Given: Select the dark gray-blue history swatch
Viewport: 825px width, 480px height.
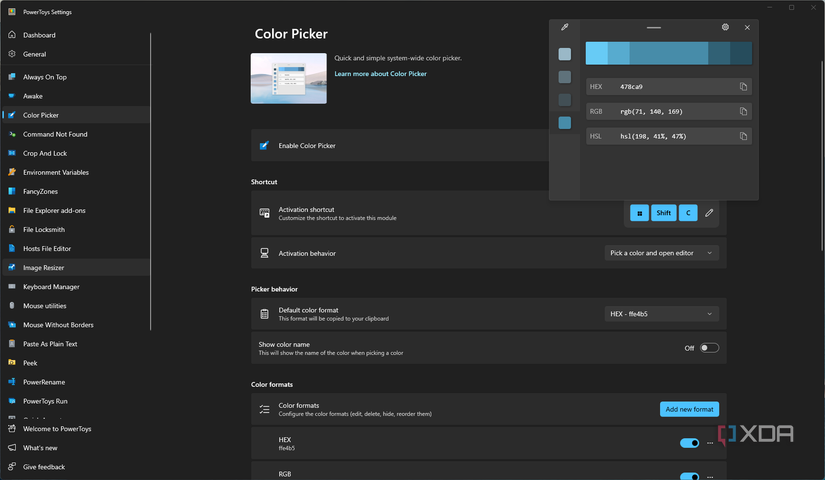Looking at the screenshot, I should 565,99.
